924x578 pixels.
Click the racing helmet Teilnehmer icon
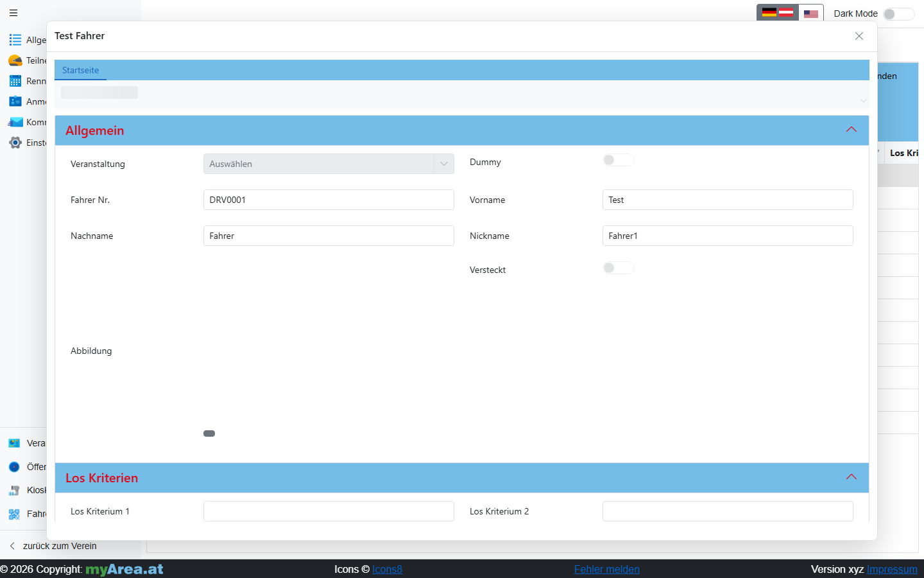pyautogui.click(x=15, y=60)
